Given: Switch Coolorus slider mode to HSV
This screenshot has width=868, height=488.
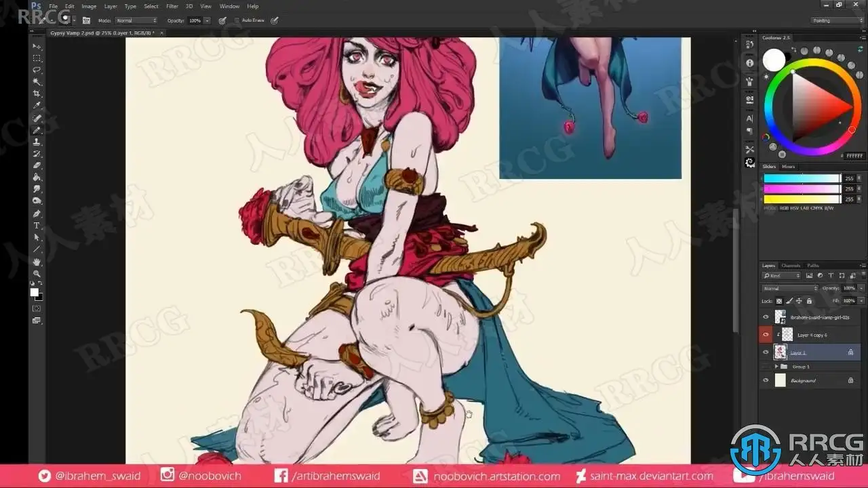Looking at the screenshot, I should (x=794, y=208).
